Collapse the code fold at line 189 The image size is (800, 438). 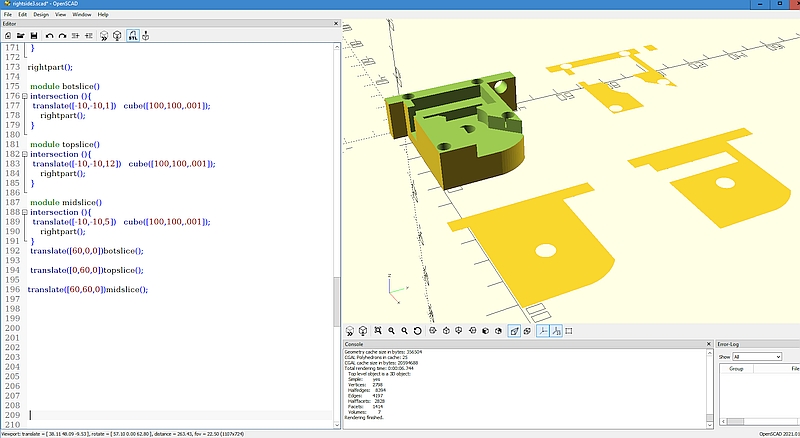coord(24,212)
